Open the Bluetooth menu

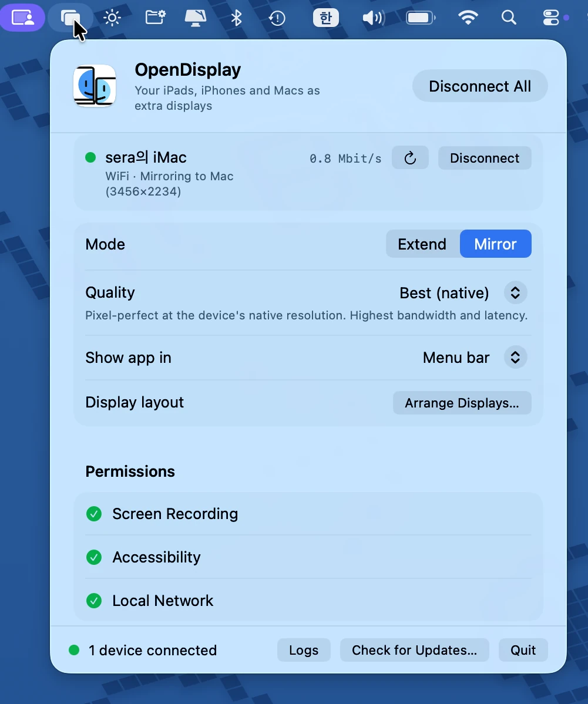pos(236,18)
